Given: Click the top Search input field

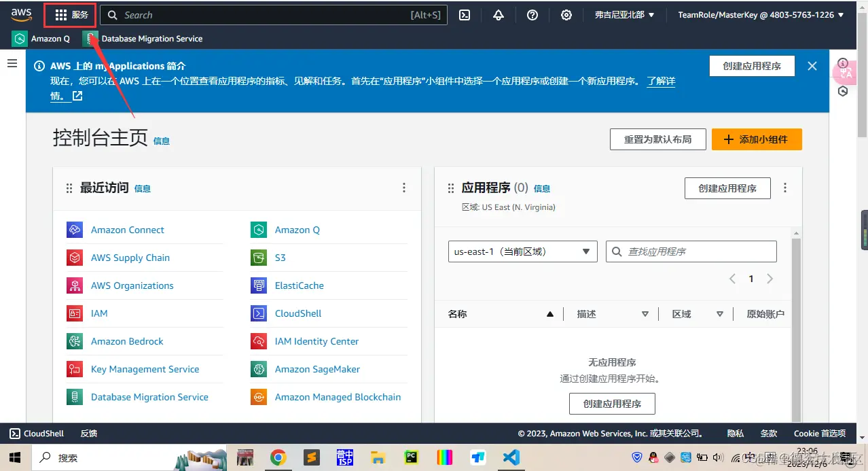Looking at the screenshot, I should click(x=274, y=15).
